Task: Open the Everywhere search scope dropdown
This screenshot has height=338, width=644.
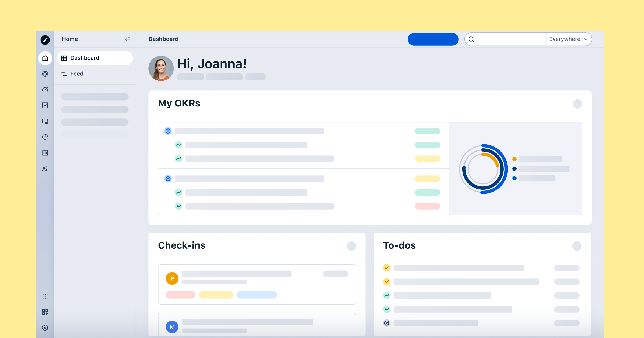Action: pos(569,39)
